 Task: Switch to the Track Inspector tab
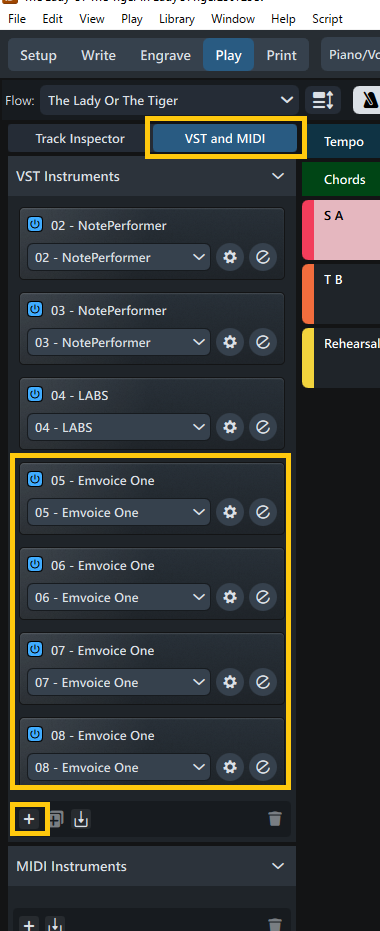pos(80,139)
